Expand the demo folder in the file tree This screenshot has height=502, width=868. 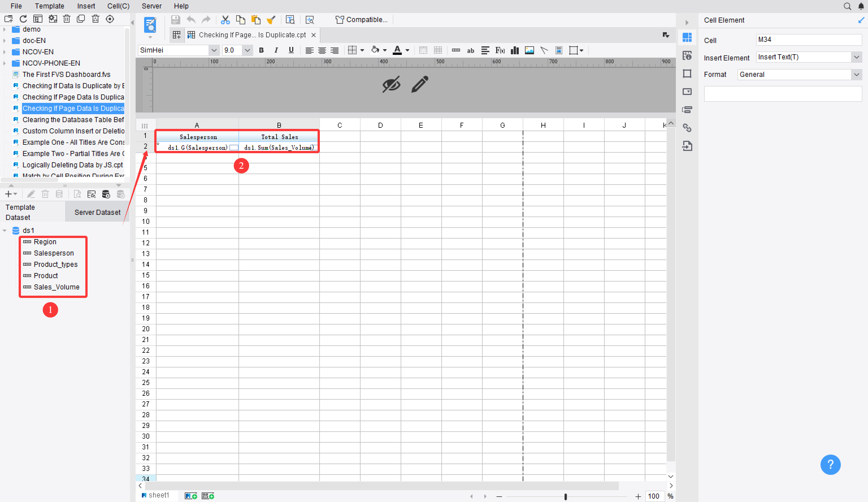point(4,29)
